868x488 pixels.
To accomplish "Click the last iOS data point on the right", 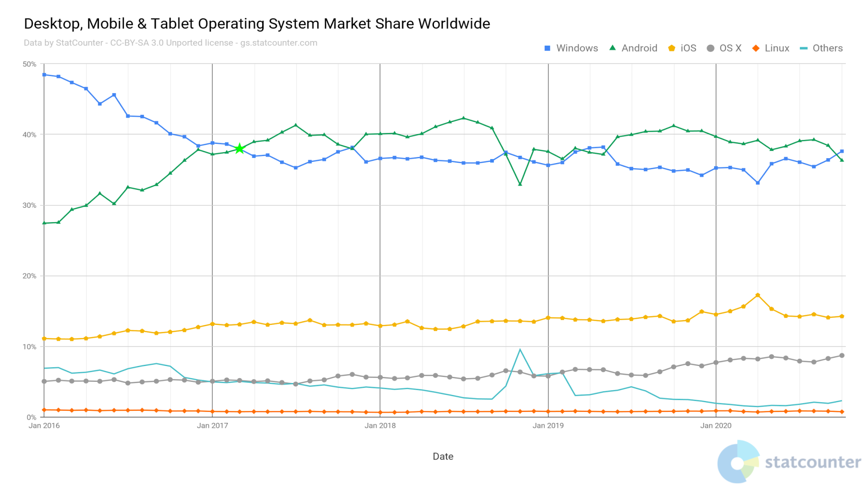I will 842,316.
